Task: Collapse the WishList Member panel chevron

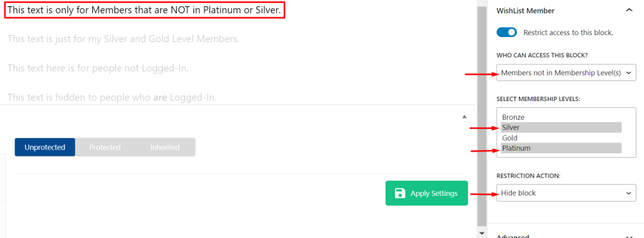Action: 629,11
